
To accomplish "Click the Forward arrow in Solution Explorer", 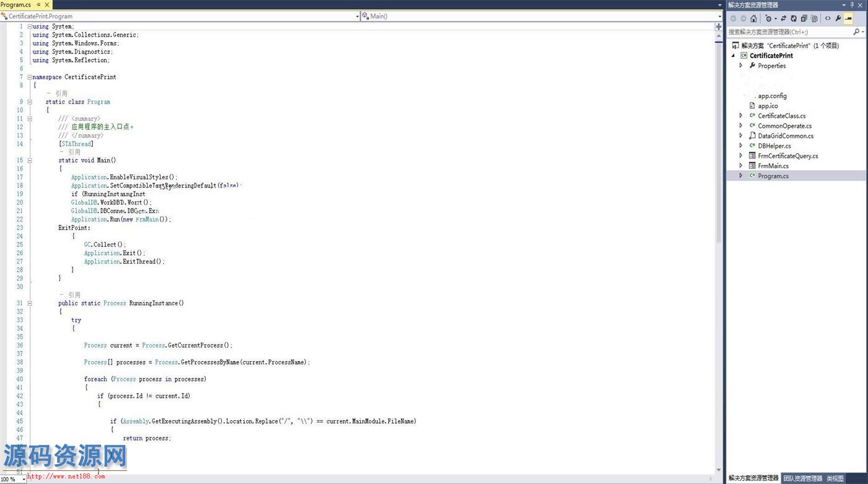I will coord(743,19).
